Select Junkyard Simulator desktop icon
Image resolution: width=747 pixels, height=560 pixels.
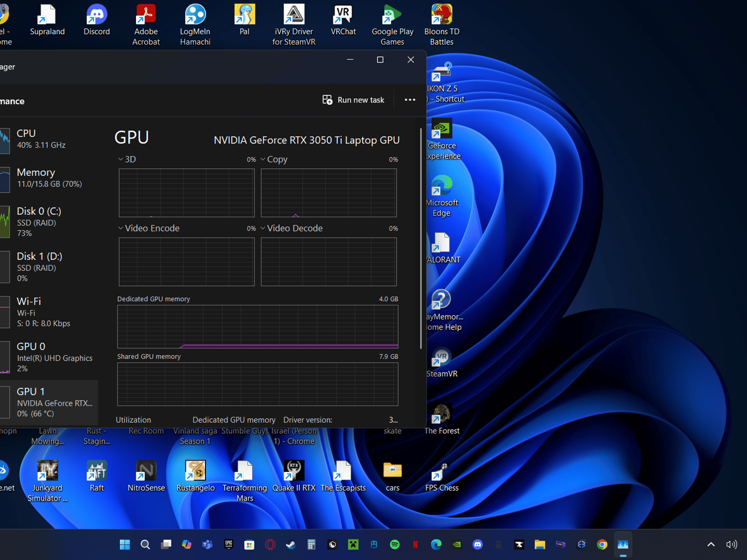tap(47, 481)
